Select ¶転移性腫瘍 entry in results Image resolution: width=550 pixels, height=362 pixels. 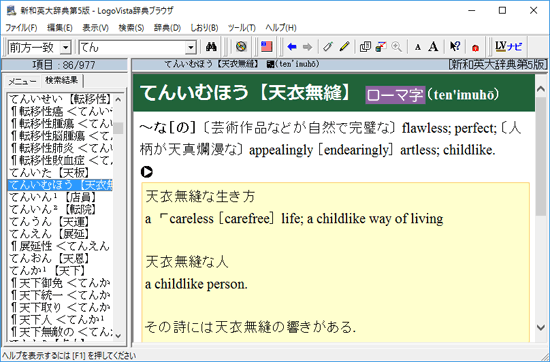tap(60, 123)
